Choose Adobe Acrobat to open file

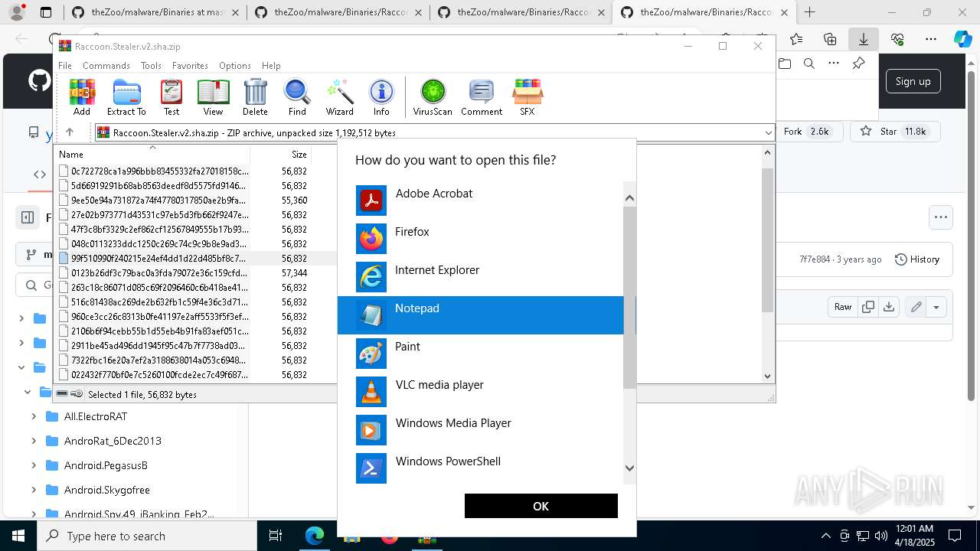pos(481,201)
